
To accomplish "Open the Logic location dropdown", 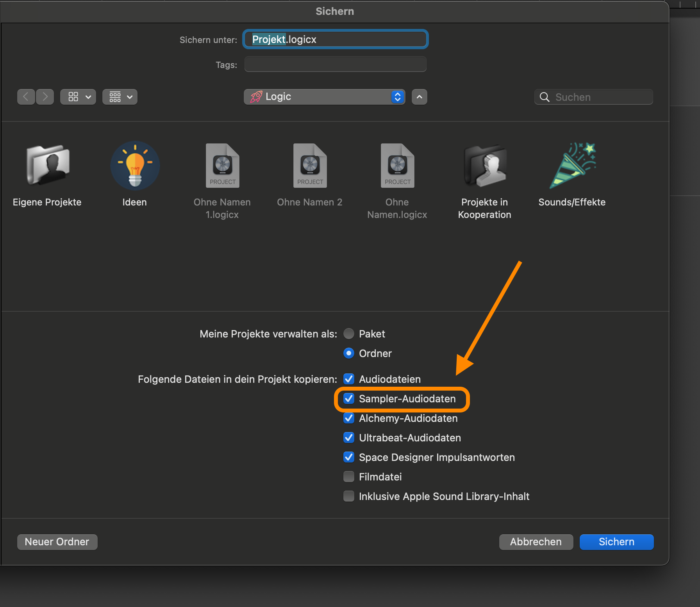I will (324, 97).
